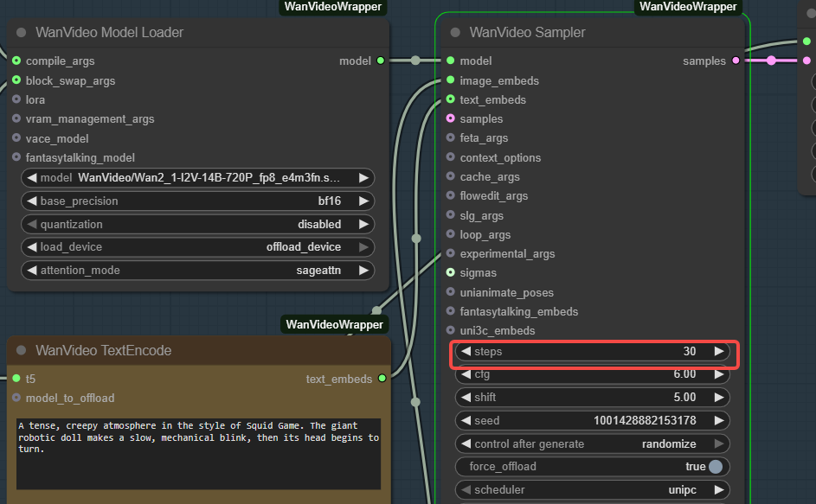Image resolution: width=816 pixels, height=504 pixels.
Task: Click the WanVideoWrapper badge above Model Loader
Action: pyautogui.click(x=332, y=7)
